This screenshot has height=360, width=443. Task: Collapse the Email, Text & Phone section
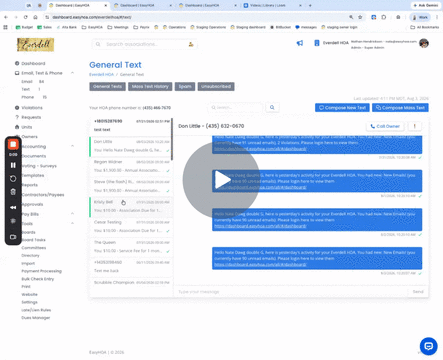coord(72,73)
